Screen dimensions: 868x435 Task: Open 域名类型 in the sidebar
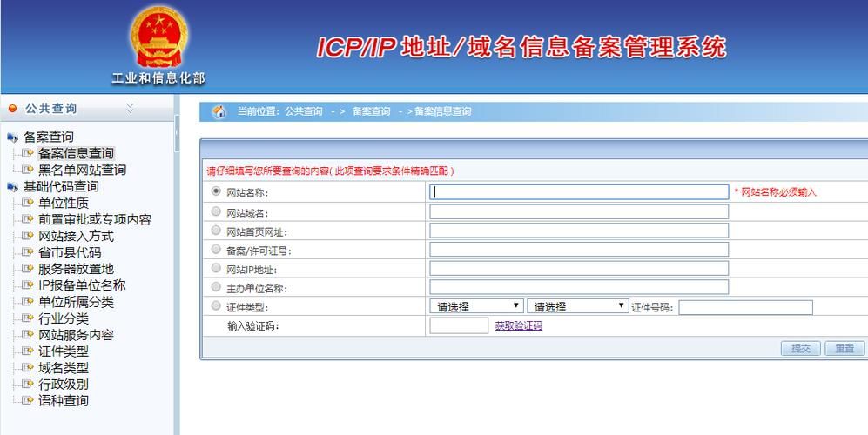[63, 367]
